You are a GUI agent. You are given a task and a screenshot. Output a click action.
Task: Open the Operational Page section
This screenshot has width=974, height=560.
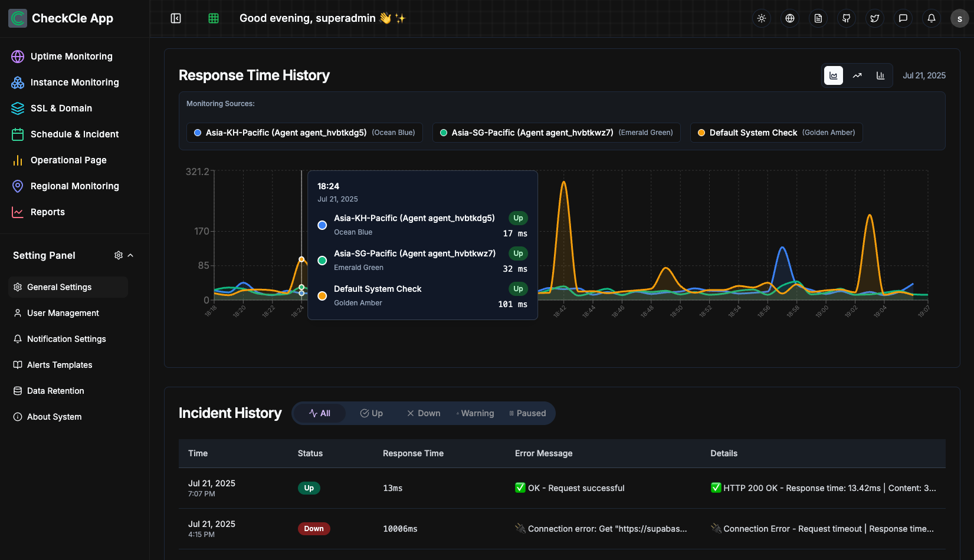click(68, 160)
